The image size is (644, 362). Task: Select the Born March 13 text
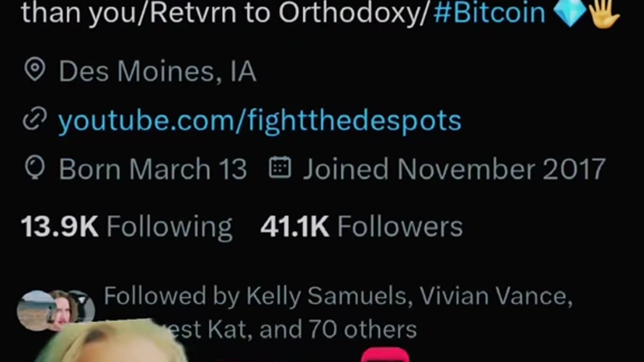click(153, 169)
